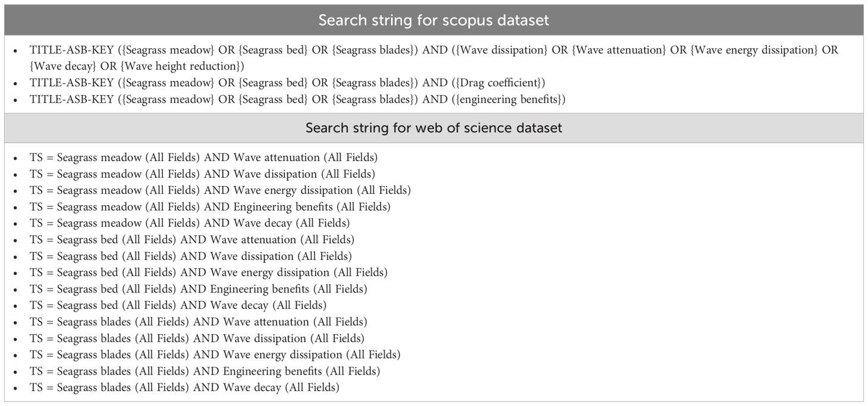Click 'TS = Seagrass bed AND Wave dissipation' row

pyautogui.click(x=191, y=256)
